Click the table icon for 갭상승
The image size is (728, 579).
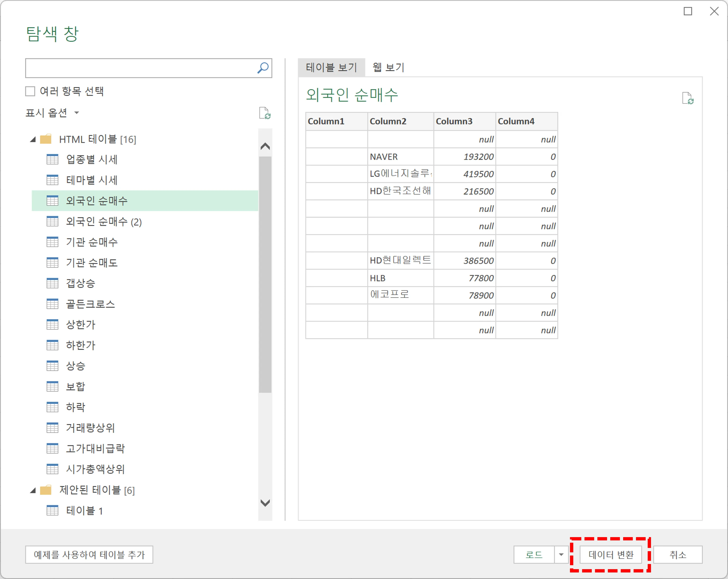52,283
